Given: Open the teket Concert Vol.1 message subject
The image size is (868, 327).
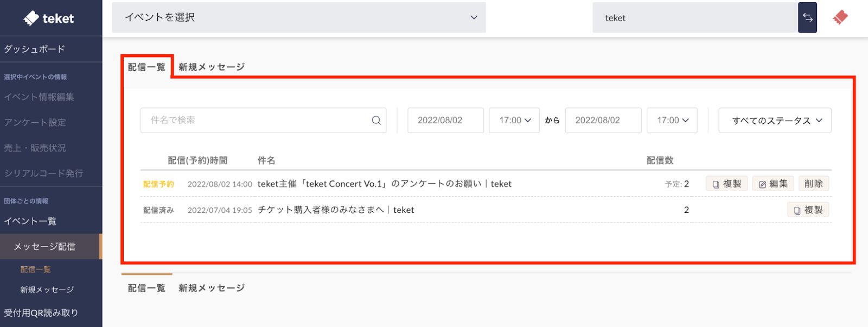Looking at the screenshot, I should click(384, 184).
